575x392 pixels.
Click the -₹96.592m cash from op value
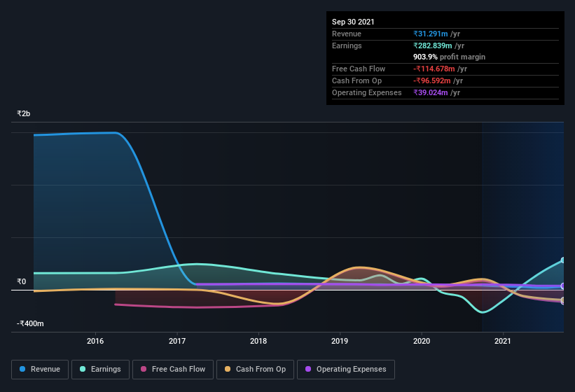click(x=432, y=80)
